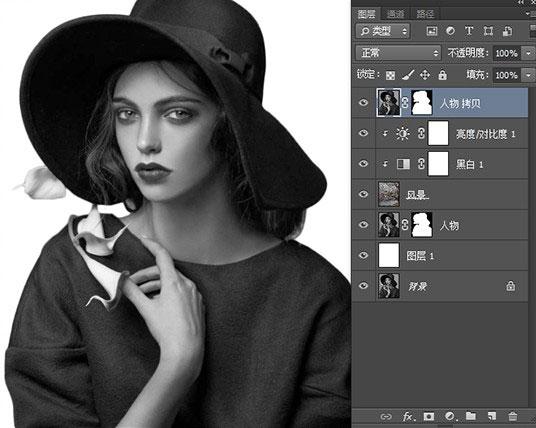
Task: Create a new layer icon
Action: [492, 416]
